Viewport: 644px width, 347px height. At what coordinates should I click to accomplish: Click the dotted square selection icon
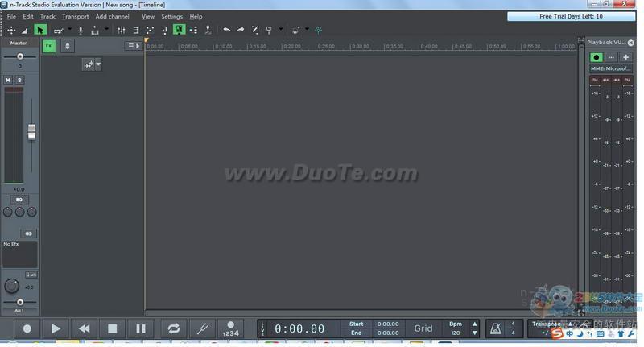pyautogui.click(x=150, y=30)
